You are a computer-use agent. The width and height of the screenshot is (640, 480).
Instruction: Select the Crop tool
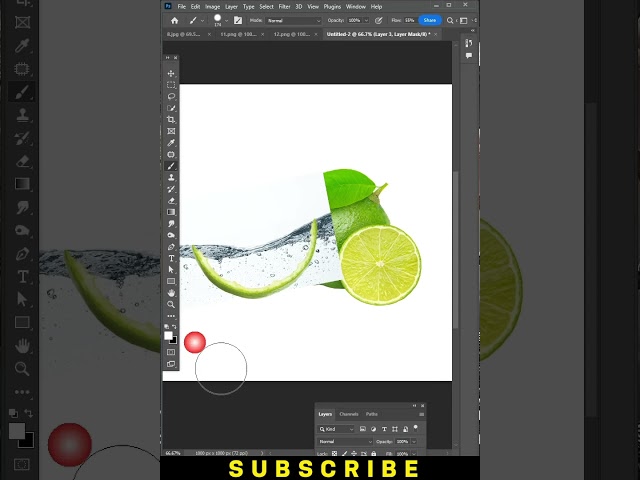(171, 120)
